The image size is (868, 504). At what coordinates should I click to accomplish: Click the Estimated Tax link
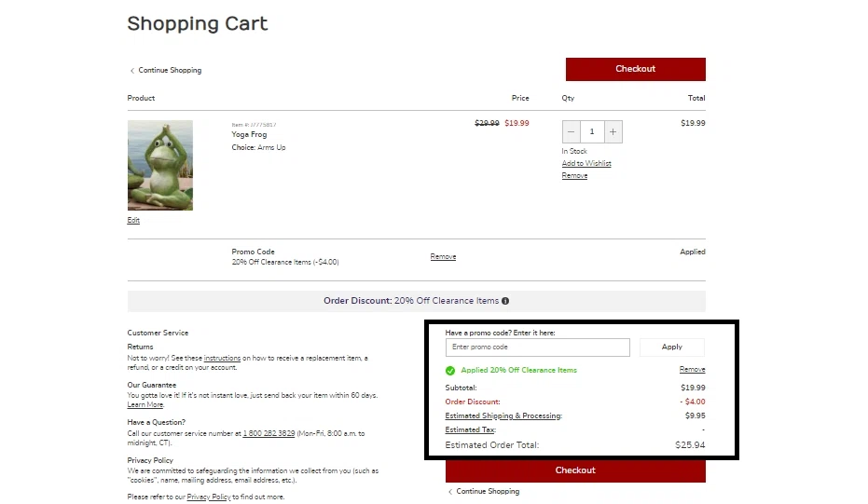coord(470,430)
